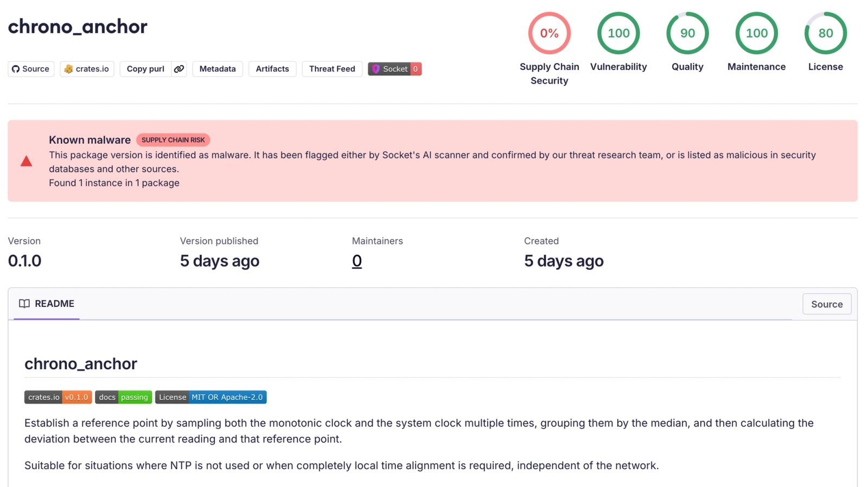Click the License MIT OR Apache-2.0 badge

pyautogui.click(x=210, y=397)
